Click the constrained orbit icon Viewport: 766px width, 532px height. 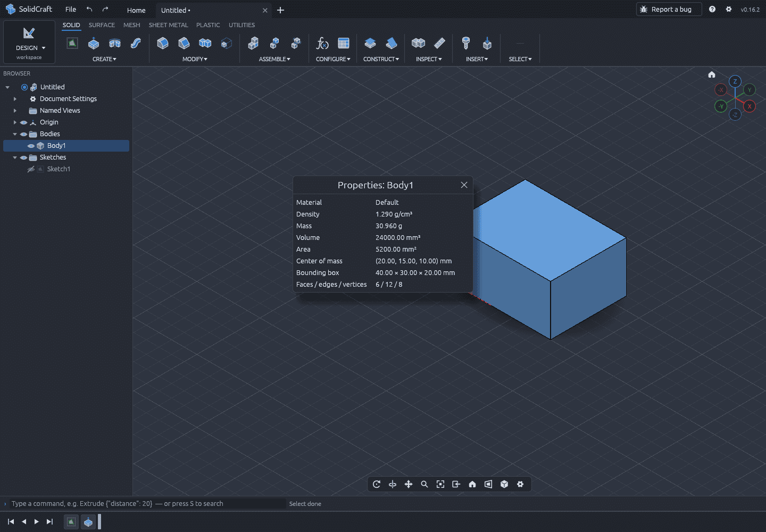tap(393, 484)
